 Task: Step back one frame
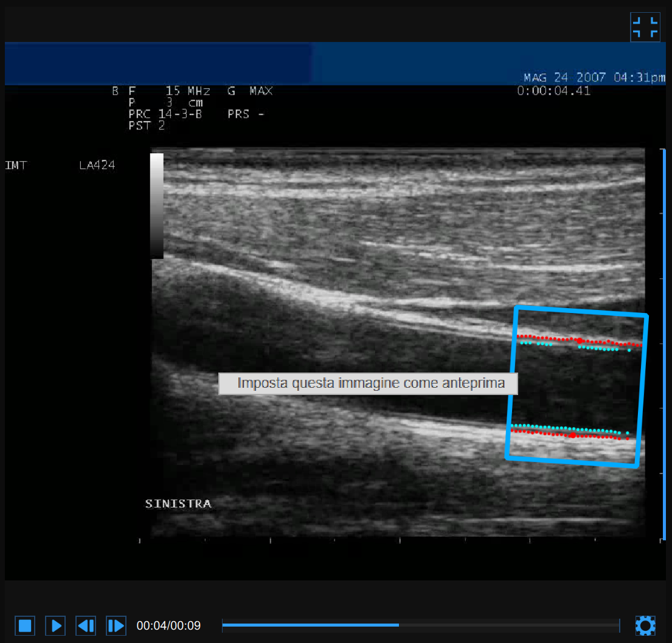click(x=86, y=625)
